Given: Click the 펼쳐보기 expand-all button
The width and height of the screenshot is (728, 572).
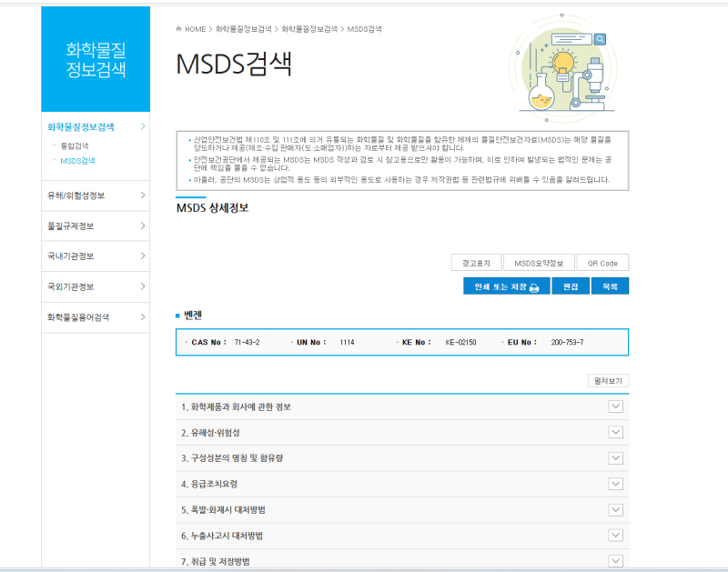Looking at the screenshot, I should (608, 381).
